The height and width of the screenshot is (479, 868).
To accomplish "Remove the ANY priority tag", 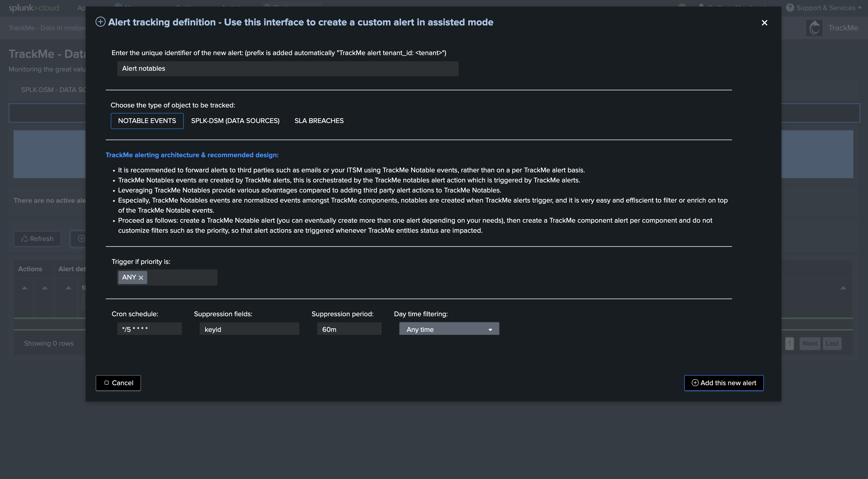I will click(141, 277).
